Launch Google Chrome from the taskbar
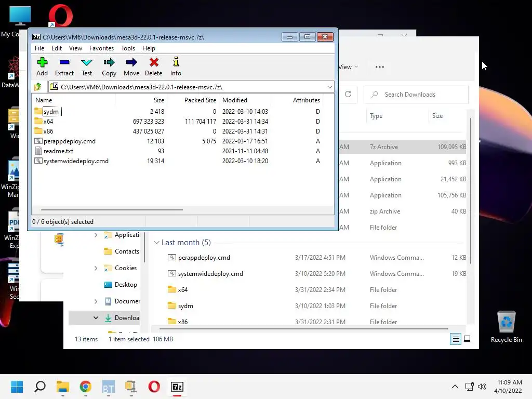 click(x=86, y=387)
